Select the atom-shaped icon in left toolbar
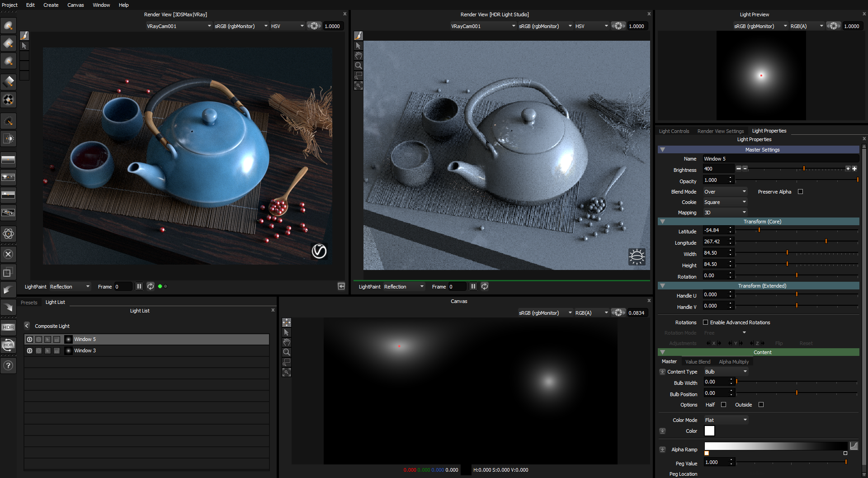 coord(8,234)
